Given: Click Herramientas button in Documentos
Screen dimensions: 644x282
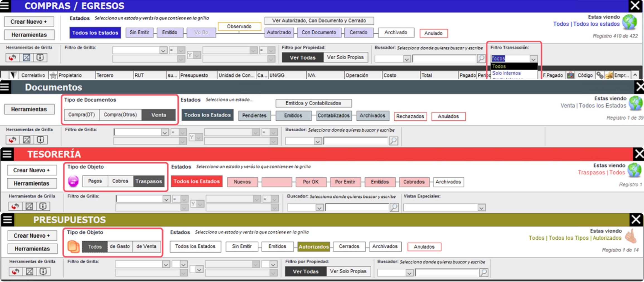Looking at the screenshot, I should click(29, 109).
